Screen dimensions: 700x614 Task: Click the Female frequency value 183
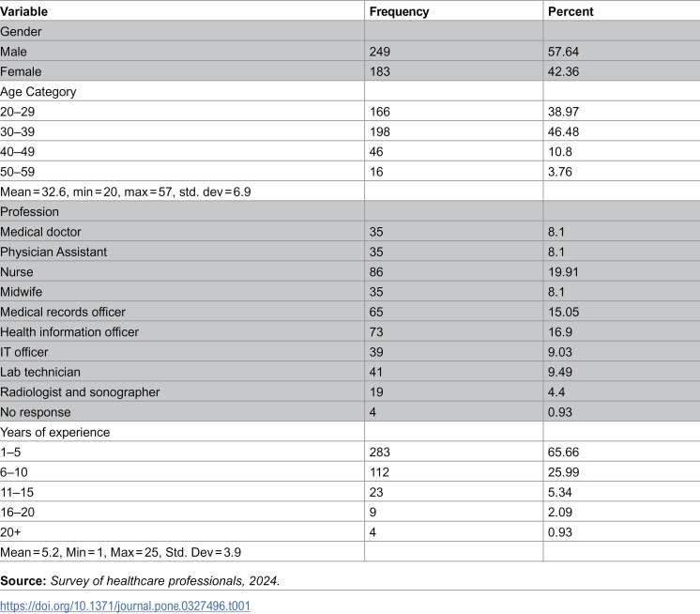click(x=379, y=71)
